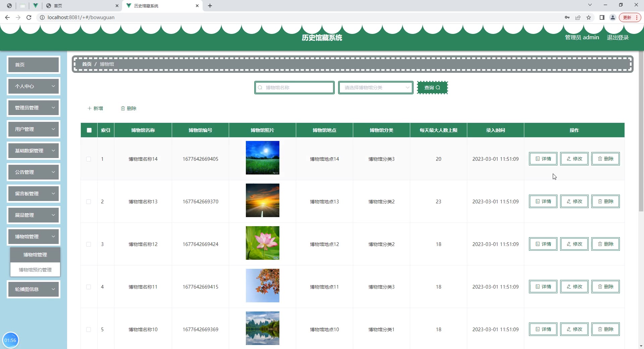Click the share page icon in the address bar
The image size is (644, 349).
click(x=578, y=17)
